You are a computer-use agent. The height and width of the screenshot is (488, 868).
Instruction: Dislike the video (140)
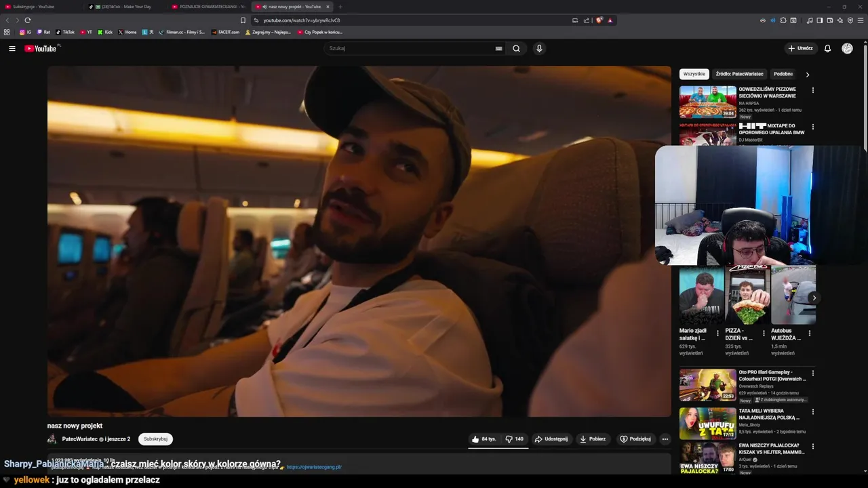[x=515, y=439]
